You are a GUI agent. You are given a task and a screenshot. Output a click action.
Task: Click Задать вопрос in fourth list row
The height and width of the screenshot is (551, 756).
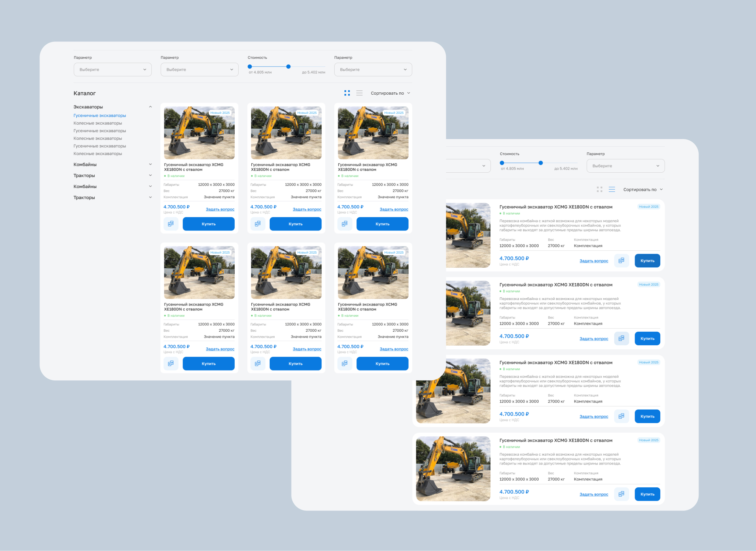[593, 494]
